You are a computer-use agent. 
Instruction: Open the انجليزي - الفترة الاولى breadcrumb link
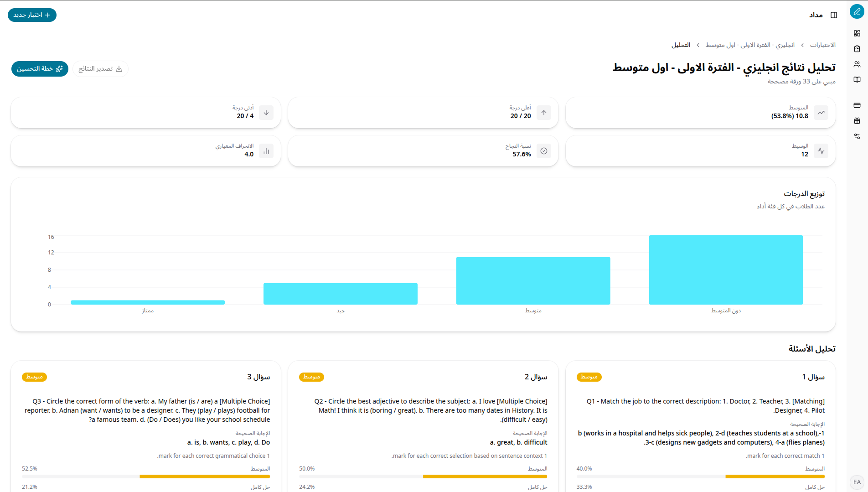(750, 45)
